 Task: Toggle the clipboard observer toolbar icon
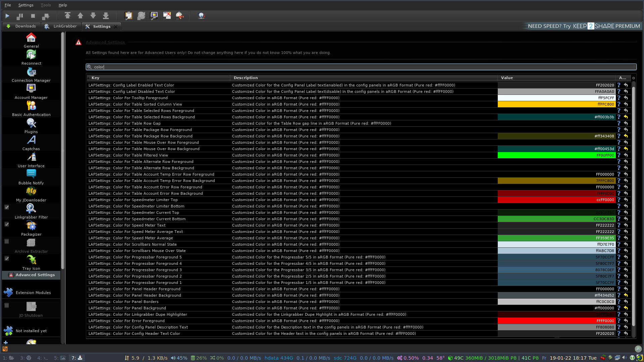pyautogui.click(x=128, y=15)
